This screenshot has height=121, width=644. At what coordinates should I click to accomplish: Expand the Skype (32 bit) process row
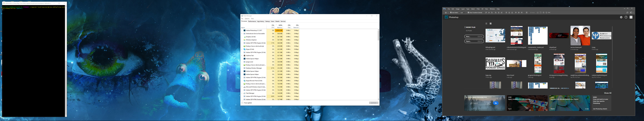tap(242, 49)
